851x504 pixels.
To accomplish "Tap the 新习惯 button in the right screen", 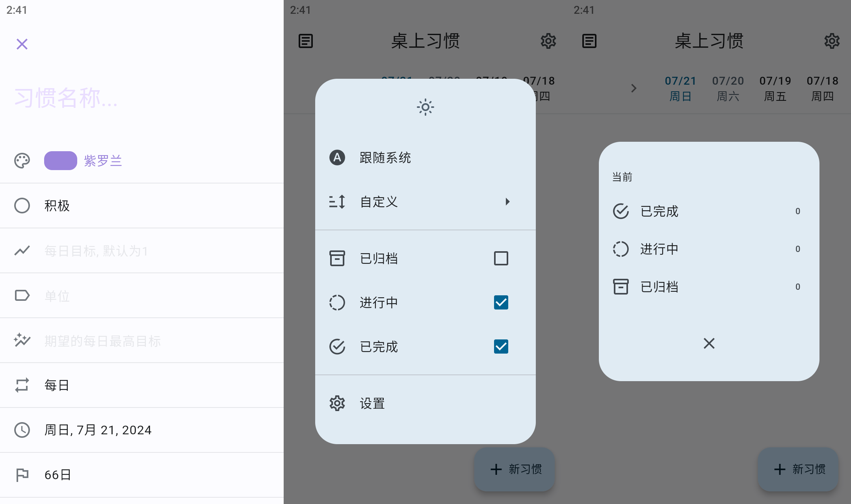I will [x=798, y=469].
